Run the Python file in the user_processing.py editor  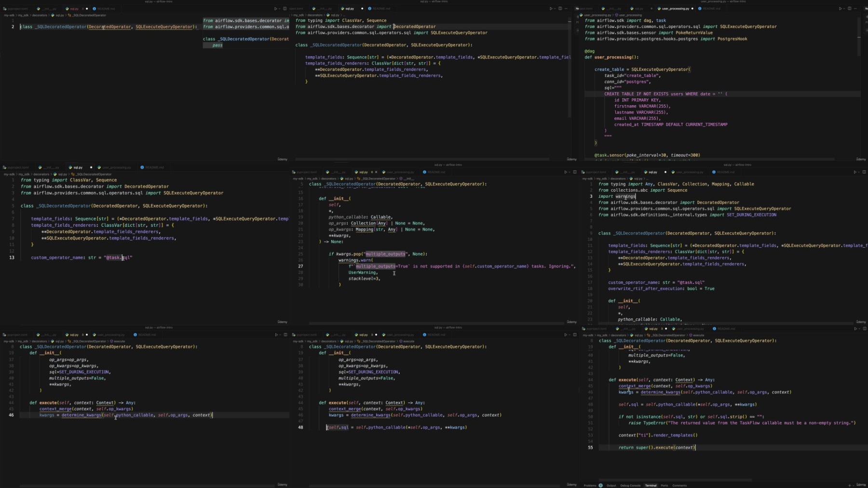point(840,9)
